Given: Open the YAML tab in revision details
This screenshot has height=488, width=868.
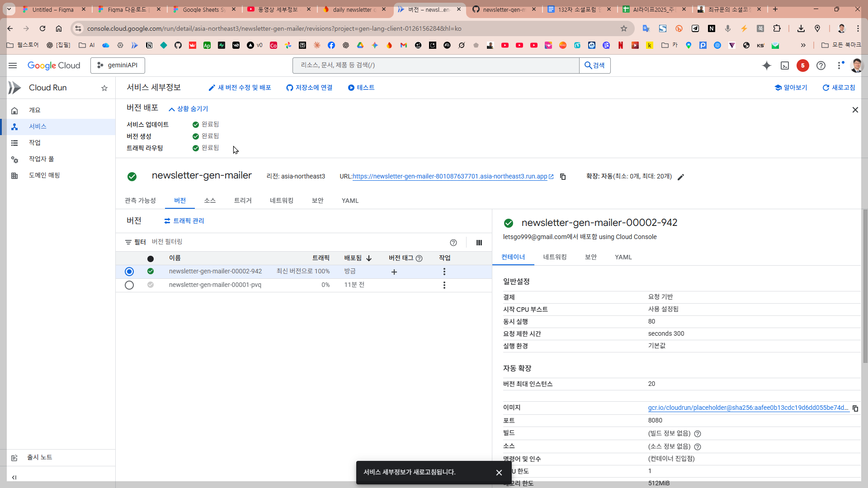Looking at the screenshot, I should 623,257.
